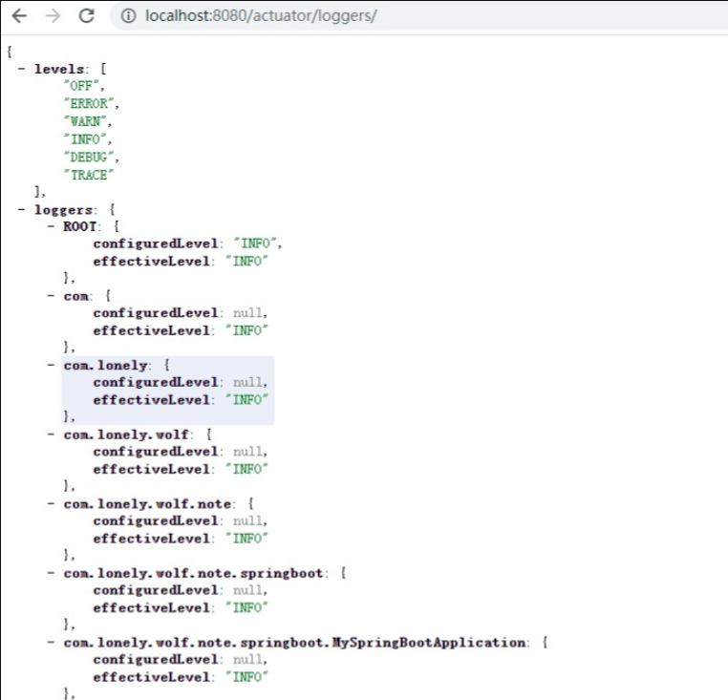Collapse the com.lonely.wolf.note logger node
This screenshot has width=728, height=700.
coord(52,503)
